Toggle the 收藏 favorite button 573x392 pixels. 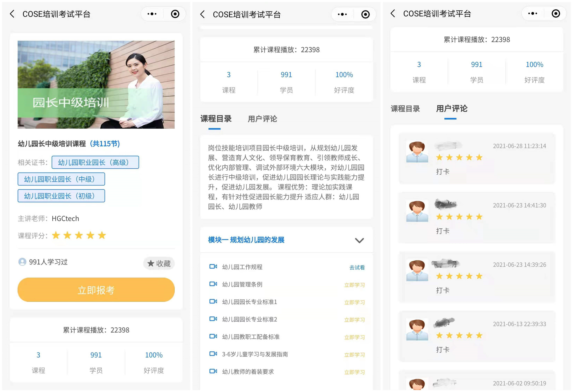tap(159, 264)
